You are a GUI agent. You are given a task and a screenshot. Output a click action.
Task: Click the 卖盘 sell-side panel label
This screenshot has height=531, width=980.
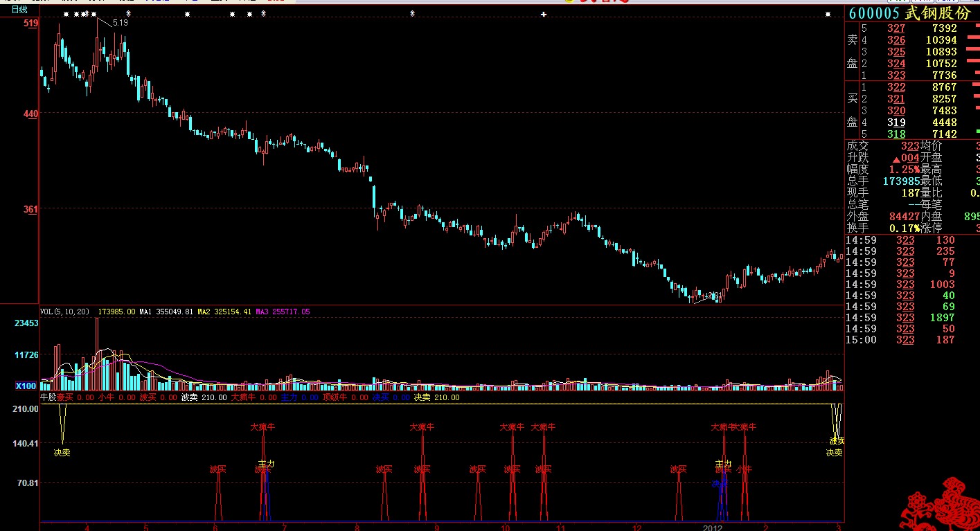[853, 51]
